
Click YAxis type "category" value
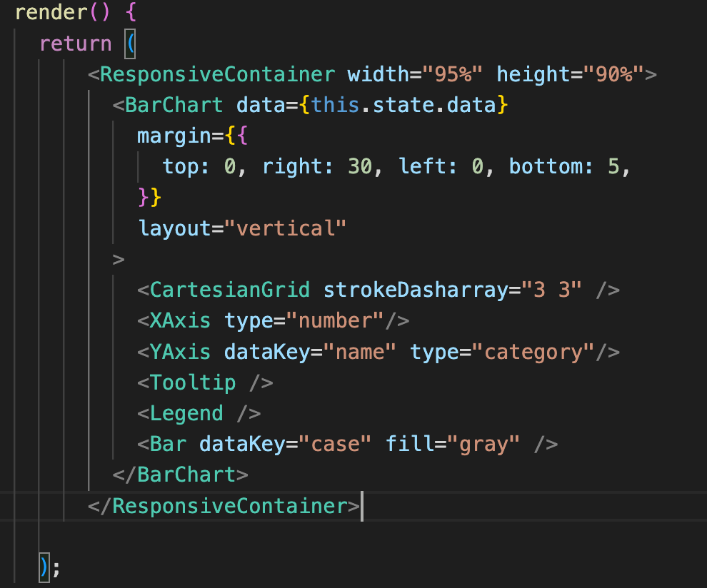(x=533, y=352)
